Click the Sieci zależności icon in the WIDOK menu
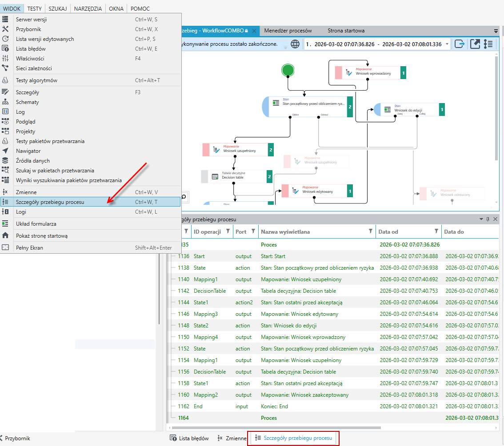Image resolution: width=504 pixels, height=446 pixels. pyautogui.click(x=5, y=68)
